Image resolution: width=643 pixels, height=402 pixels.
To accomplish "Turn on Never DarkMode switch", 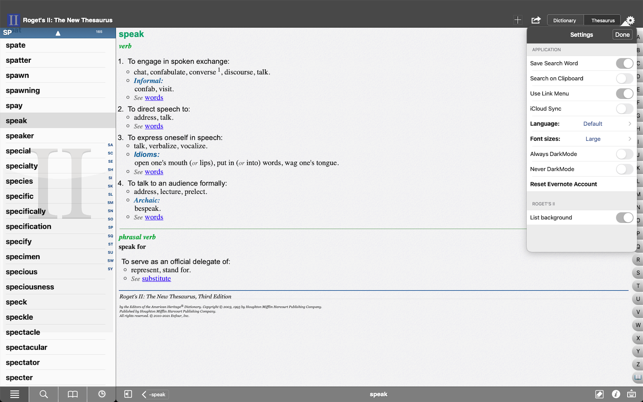I will pos(624,169).
